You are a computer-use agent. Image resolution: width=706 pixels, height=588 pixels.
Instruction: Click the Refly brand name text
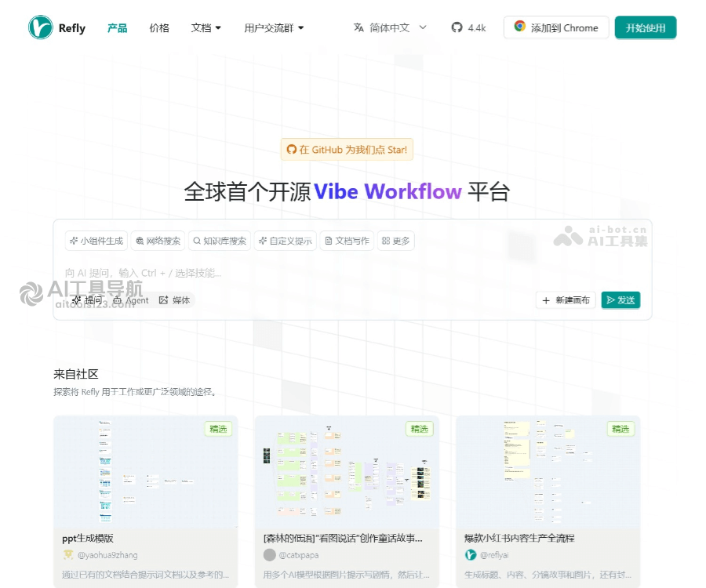[x=72, y=28]
